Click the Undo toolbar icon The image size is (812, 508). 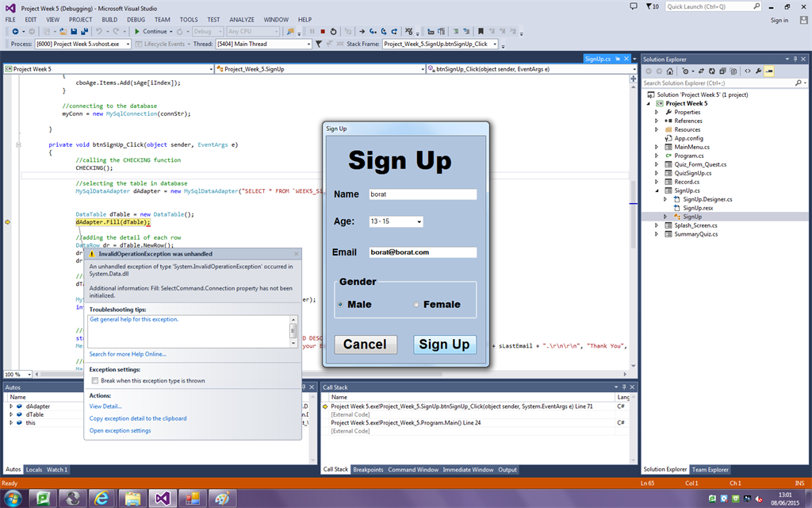tap(99, 32)
